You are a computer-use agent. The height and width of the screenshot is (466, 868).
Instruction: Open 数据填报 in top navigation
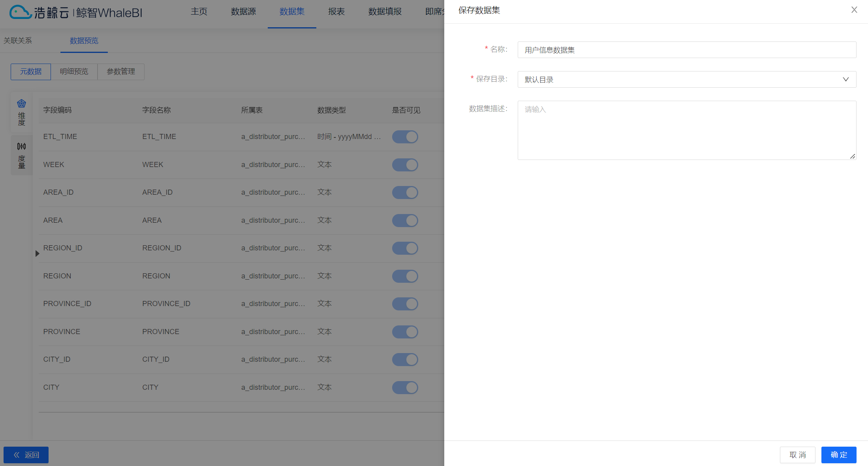click(385, 11)
